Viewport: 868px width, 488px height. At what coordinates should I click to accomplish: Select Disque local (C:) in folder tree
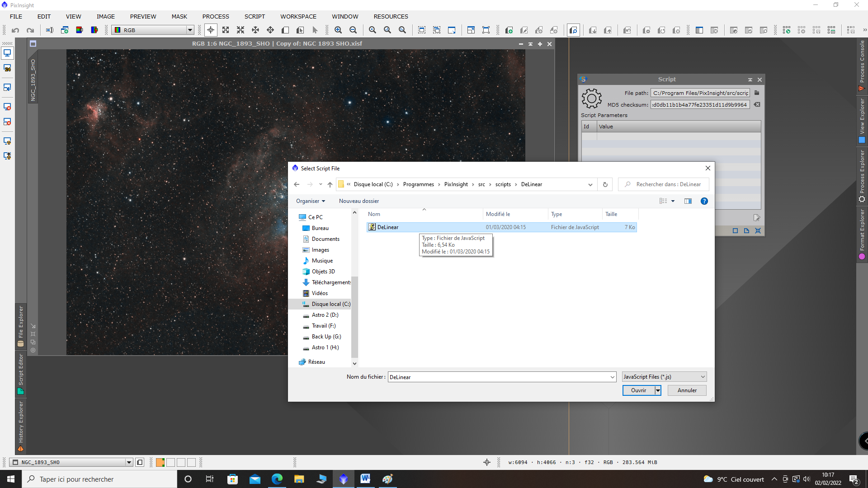coord(326,304)
